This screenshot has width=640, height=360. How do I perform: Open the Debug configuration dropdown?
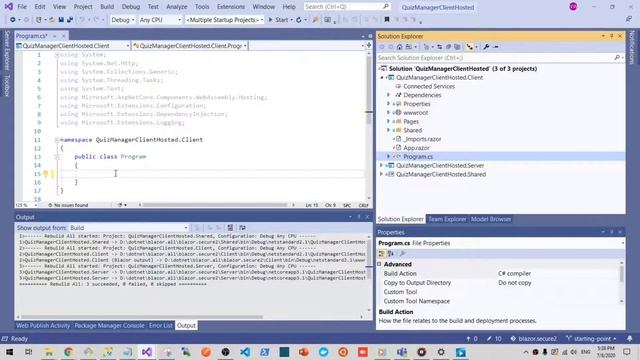(x=122, y=20)
